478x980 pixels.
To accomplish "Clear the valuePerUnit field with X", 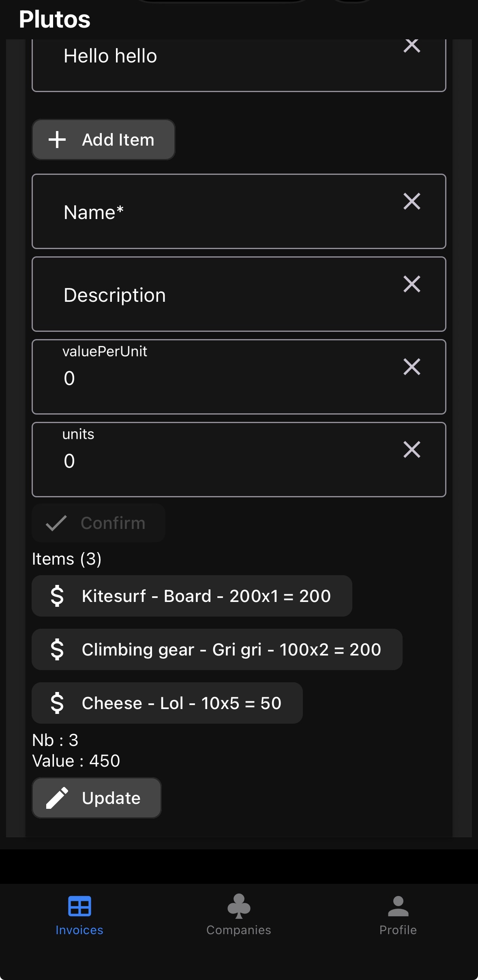I will tap(412, 367).
